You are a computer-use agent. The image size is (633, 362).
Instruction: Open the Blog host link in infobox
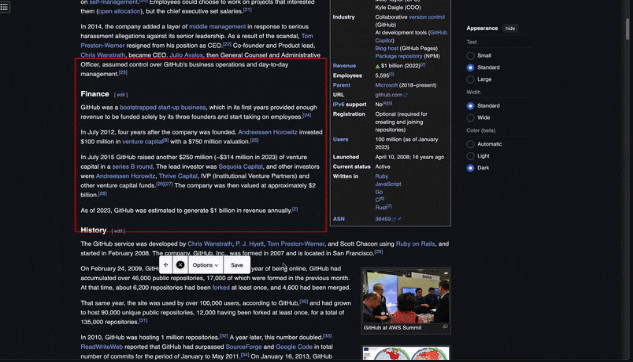point(387,48)
